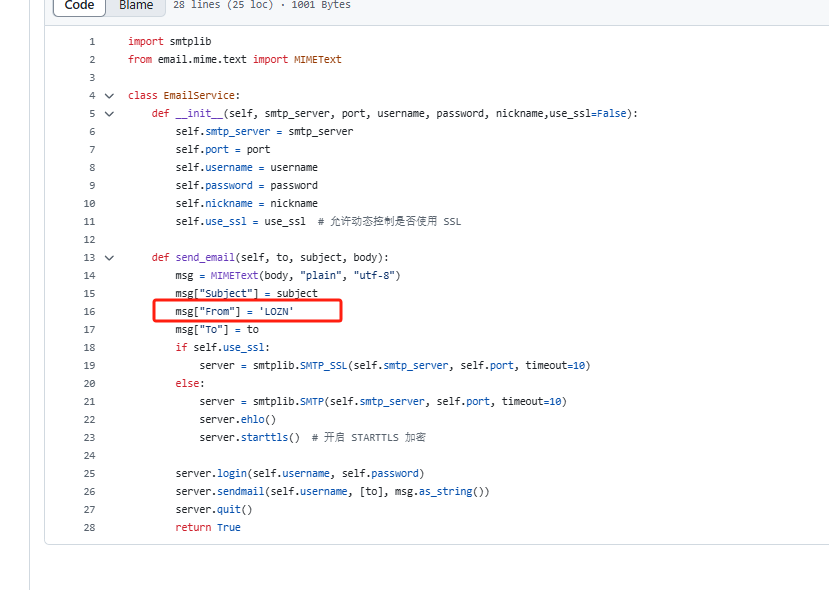Select line number 21
The height and width of the screenshot is (590, 829).
coord(89,402)
